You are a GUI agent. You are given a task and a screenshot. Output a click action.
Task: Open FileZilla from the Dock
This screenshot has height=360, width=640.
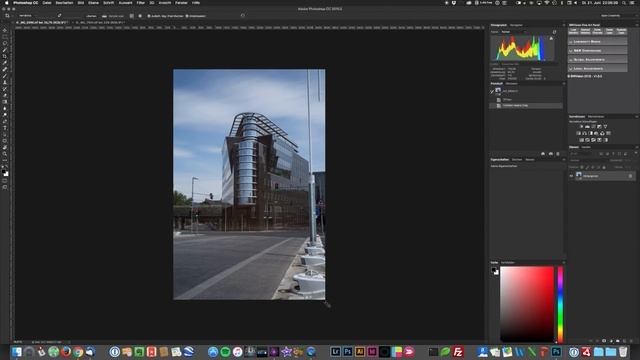[x=458, y=351]
